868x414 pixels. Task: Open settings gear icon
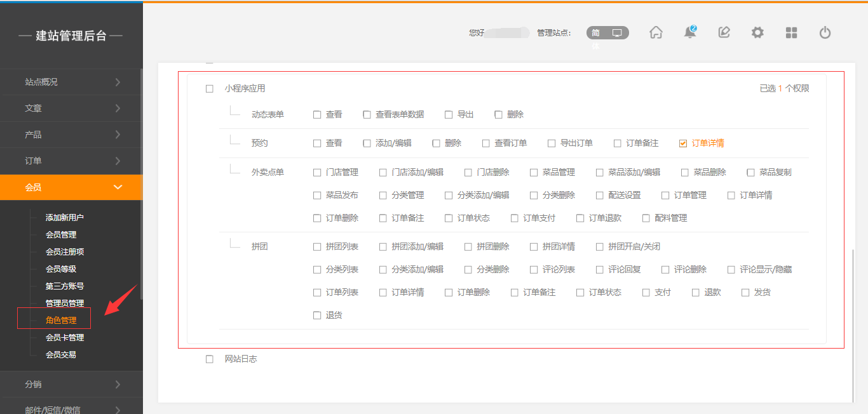click(757, 32)
